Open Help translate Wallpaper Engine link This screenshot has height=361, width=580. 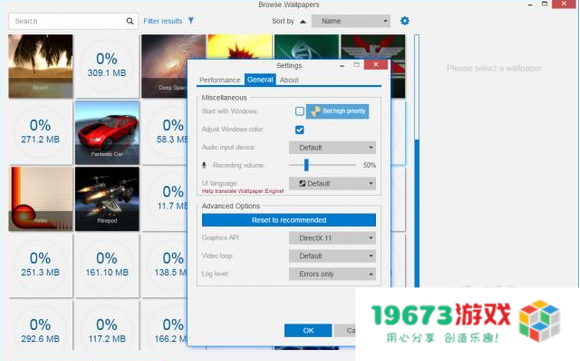click(x=243, y=191)
